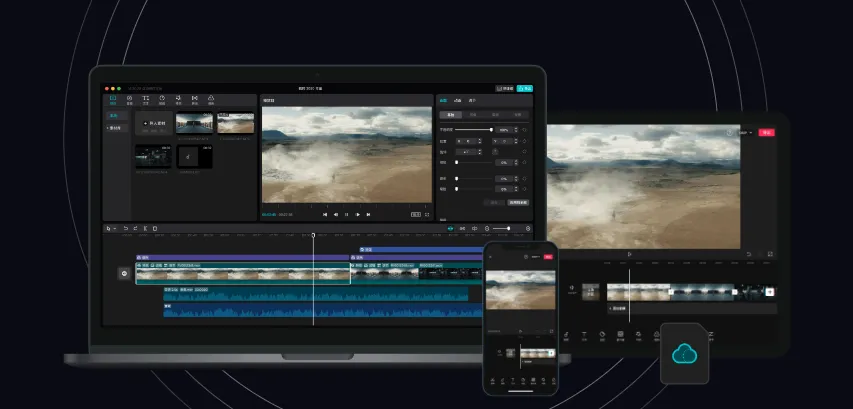The image size is (853, 409).
Task: Click the aspect ratio button under preview
Action: [x=416, y=214]
